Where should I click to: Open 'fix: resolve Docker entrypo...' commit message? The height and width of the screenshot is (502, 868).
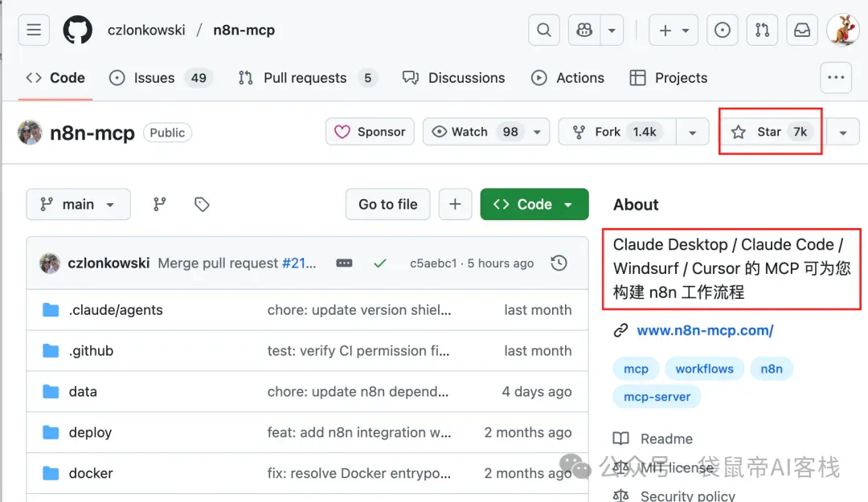pos(358,473)
